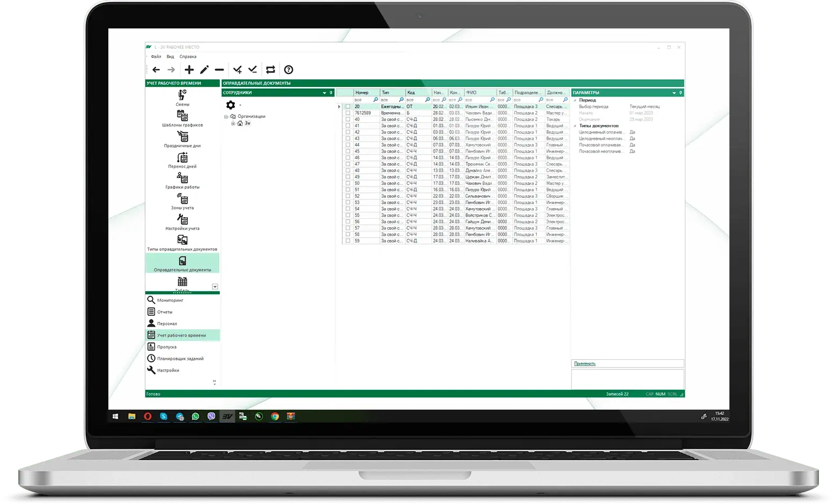Screen dimensions: 834x504
Task: Open the Справка menu
Action: (188, 56)
